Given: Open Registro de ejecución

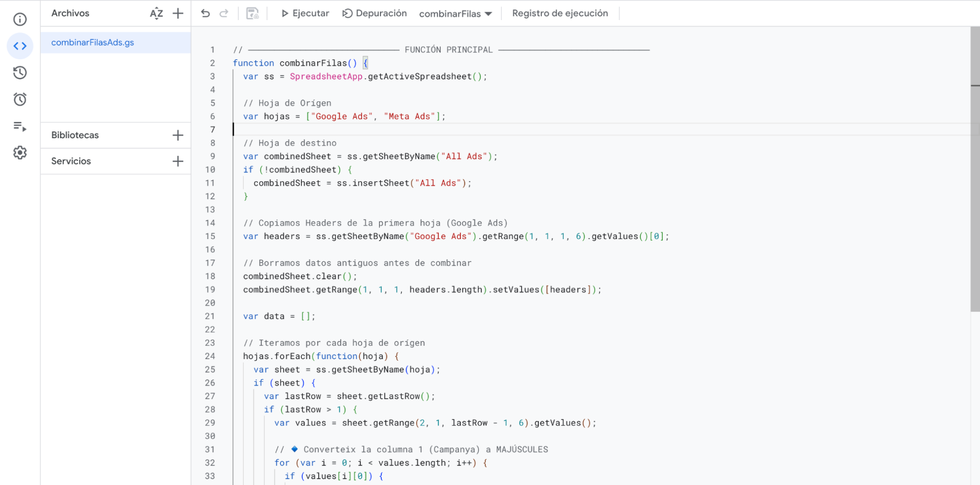Looking at the screenshot, I should (560, 13).
